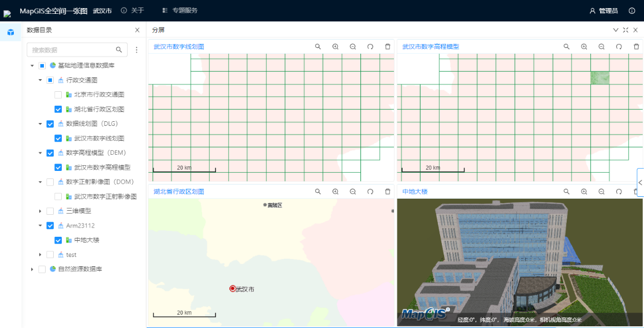Click search icon in 武汉市数字高程模型 pane
644x328 pixels.
click(x=567, y=47)
